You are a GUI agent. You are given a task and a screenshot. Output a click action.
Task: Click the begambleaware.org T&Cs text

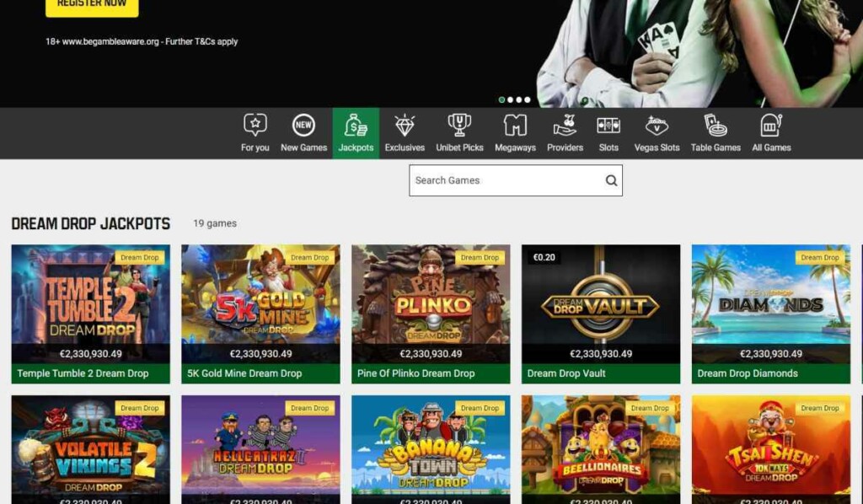click(x=142, y=41)
